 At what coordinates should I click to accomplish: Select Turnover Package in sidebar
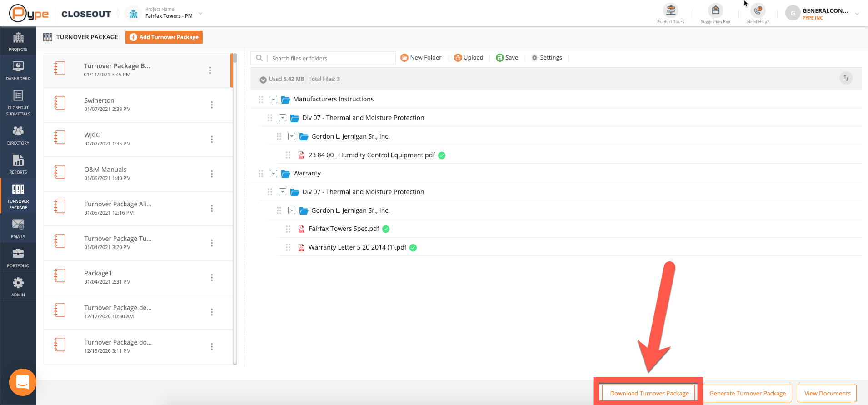(x=18, y=196)
